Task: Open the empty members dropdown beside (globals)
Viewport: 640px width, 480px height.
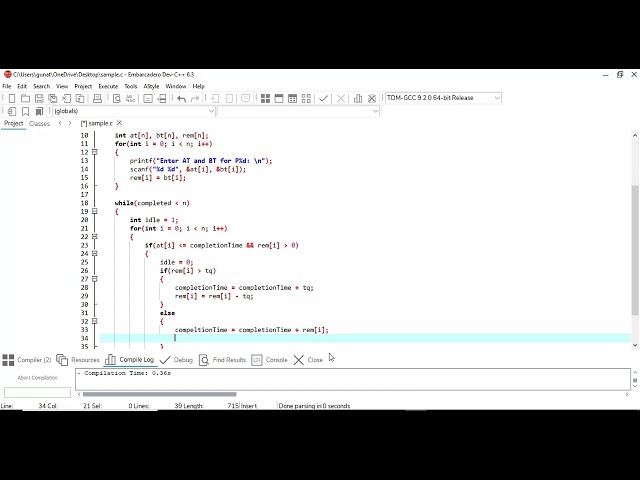Action: (298, 111)
